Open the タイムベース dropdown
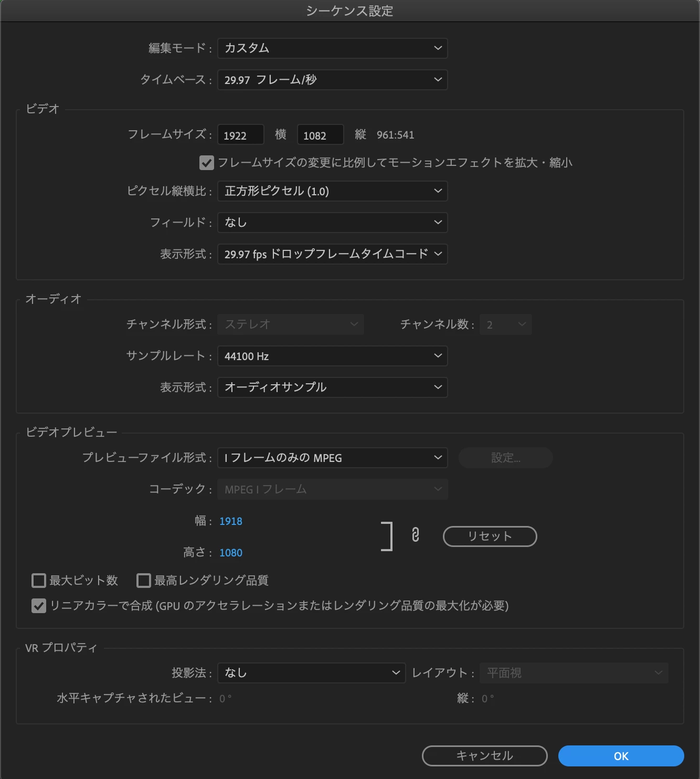This screenshot has height=779, width=700. click(x=333, y=80)
